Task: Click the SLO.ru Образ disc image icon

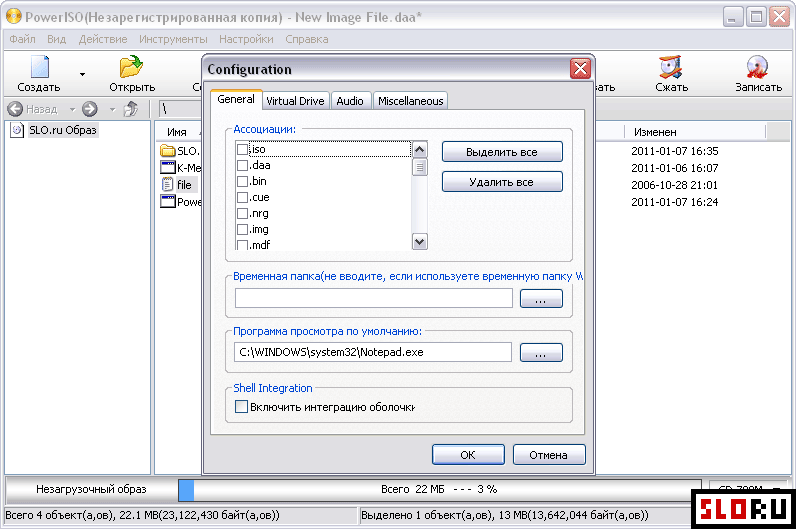Action: (x=17, y=130)
